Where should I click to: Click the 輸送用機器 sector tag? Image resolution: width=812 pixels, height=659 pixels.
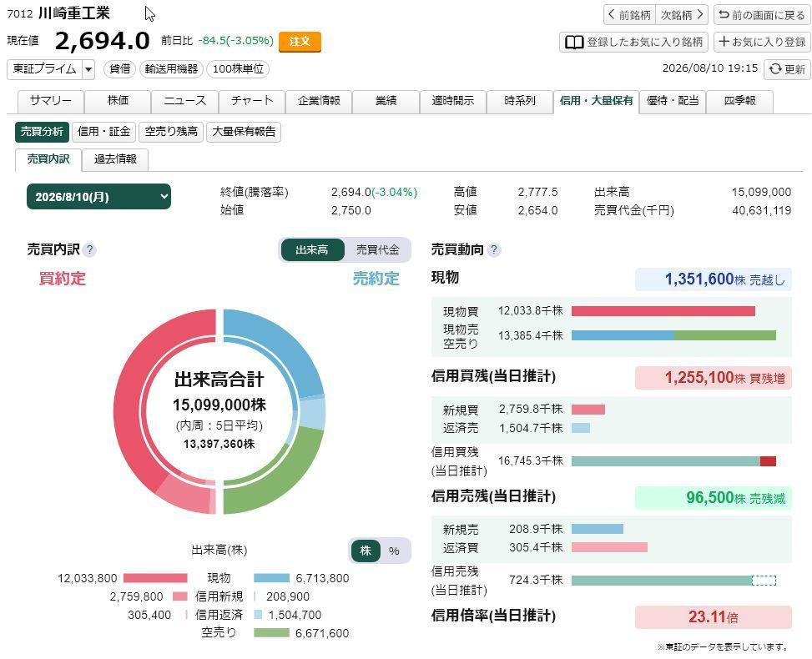click(171, 69)
